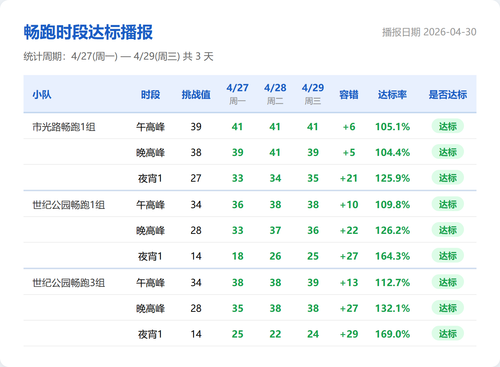Click the 4/29 周三 column header
The height and width of the screenshot is (367, 500).
tap(313, 94)
